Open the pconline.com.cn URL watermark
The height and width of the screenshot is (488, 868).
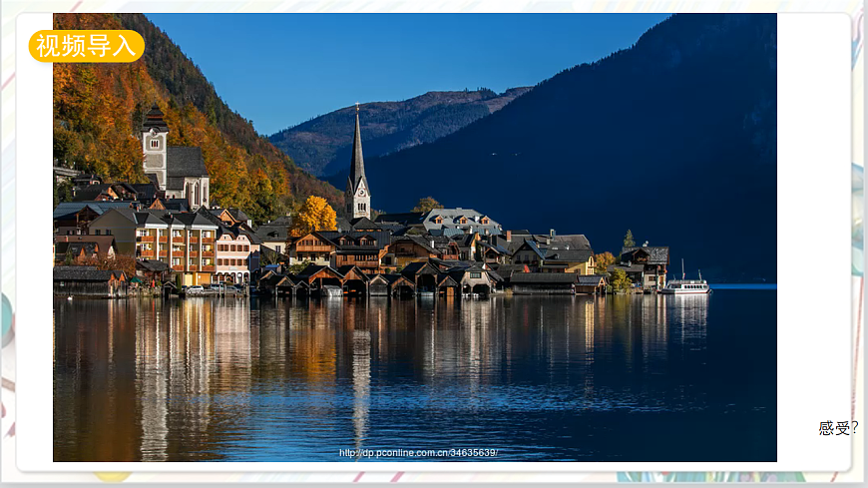[418, 453]
